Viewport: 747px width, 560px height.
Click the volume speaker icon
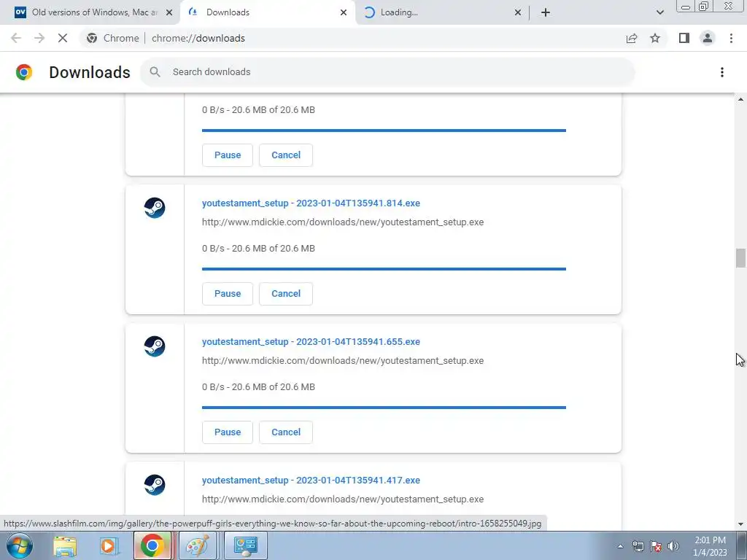coord(673,547)
